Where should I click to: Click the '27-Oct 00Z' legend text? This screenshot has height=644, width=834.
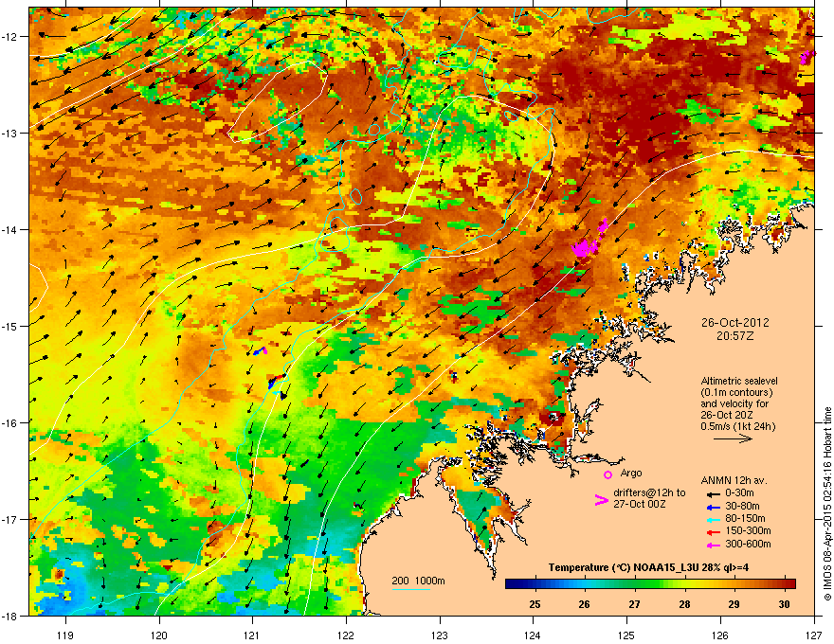(640, 504)
